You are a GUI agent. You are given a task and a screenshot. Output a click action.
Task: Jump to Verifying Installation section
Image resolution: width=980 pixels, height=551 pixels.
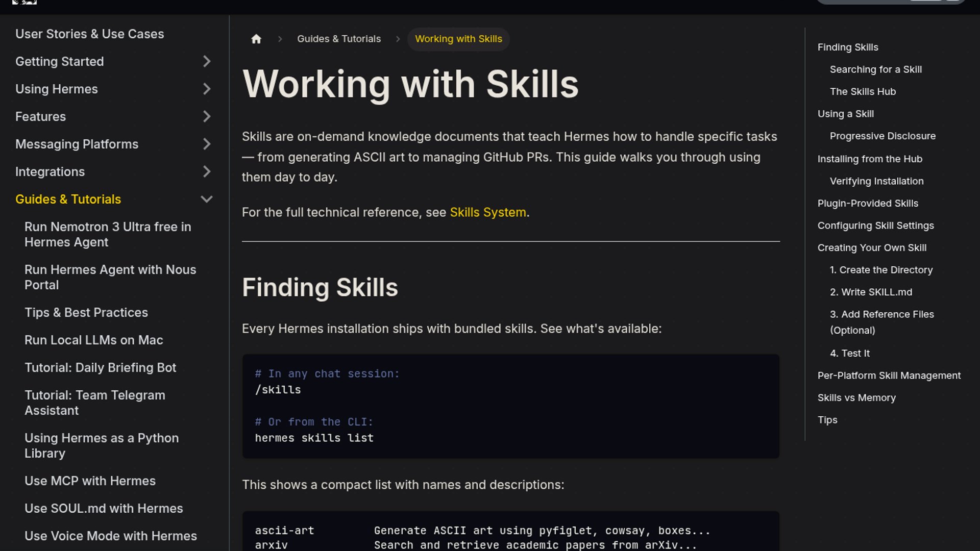coord(876,181)
